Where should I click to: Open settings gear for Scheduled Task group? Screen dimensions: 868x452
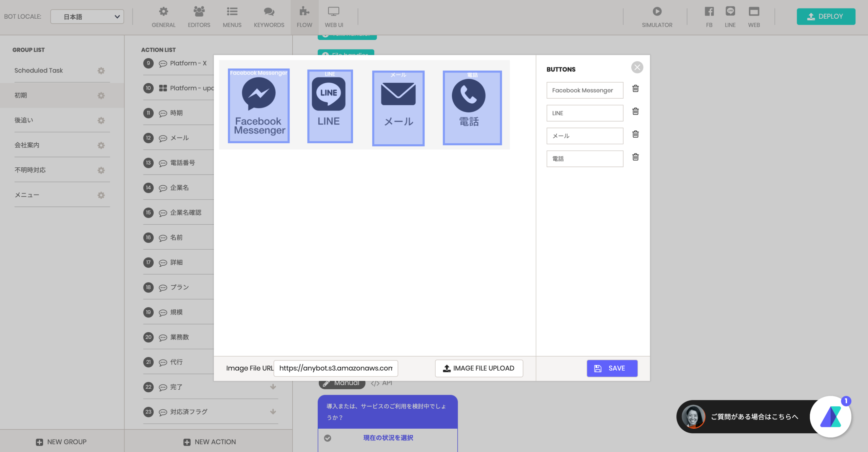point(101,70)
